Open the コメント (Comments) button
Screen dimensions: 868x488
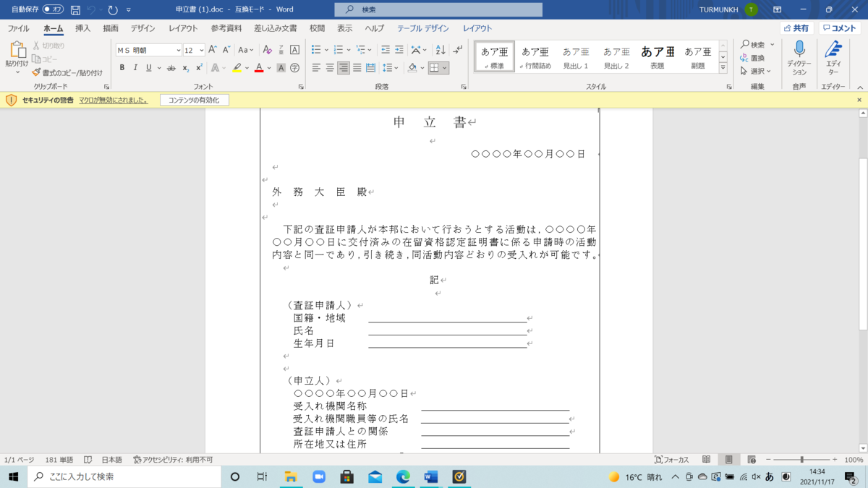click(x=840, y=28)
